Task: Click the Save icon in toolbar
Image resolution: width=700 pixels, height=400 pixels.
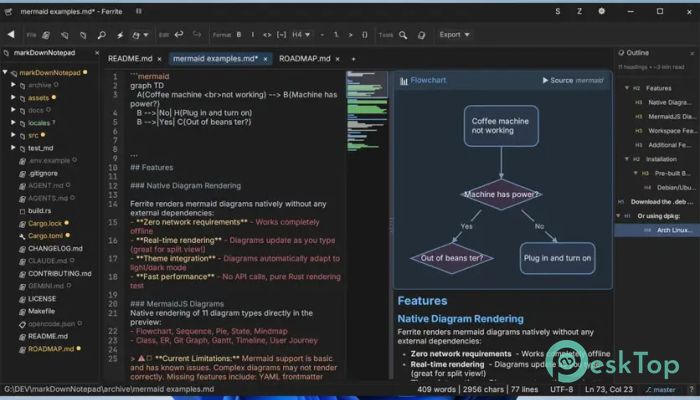Action: 136,35
